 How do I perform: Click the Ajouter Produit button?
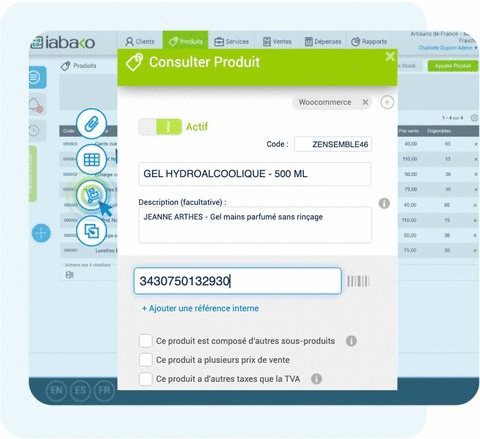453,66
